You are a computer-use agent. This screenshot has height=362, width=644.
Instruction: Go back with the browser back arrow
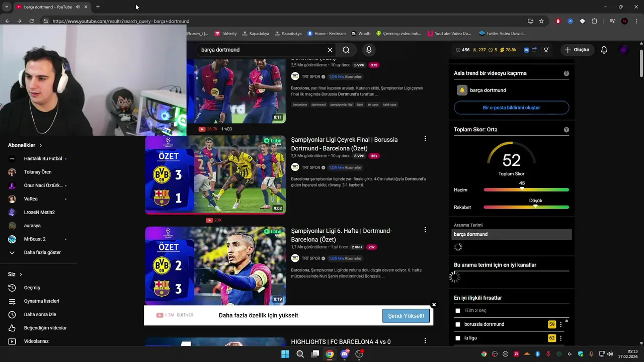(7, 21)
